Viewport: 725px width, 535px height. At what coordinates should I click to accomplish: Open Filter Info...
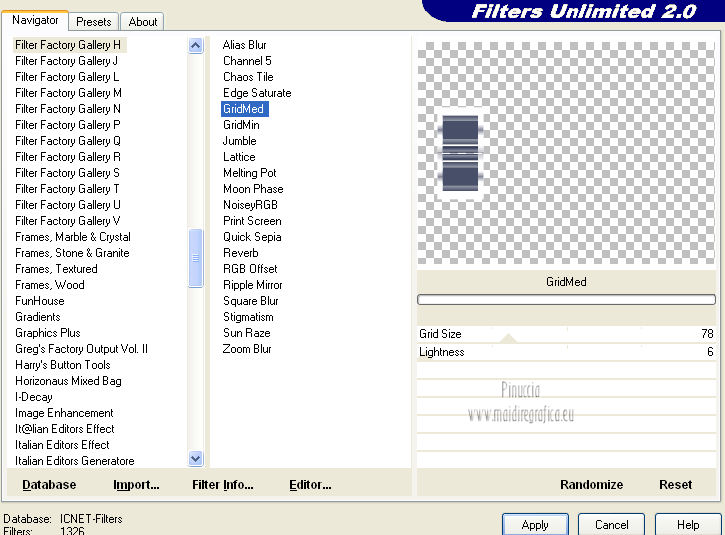click(x=223, y=485)
